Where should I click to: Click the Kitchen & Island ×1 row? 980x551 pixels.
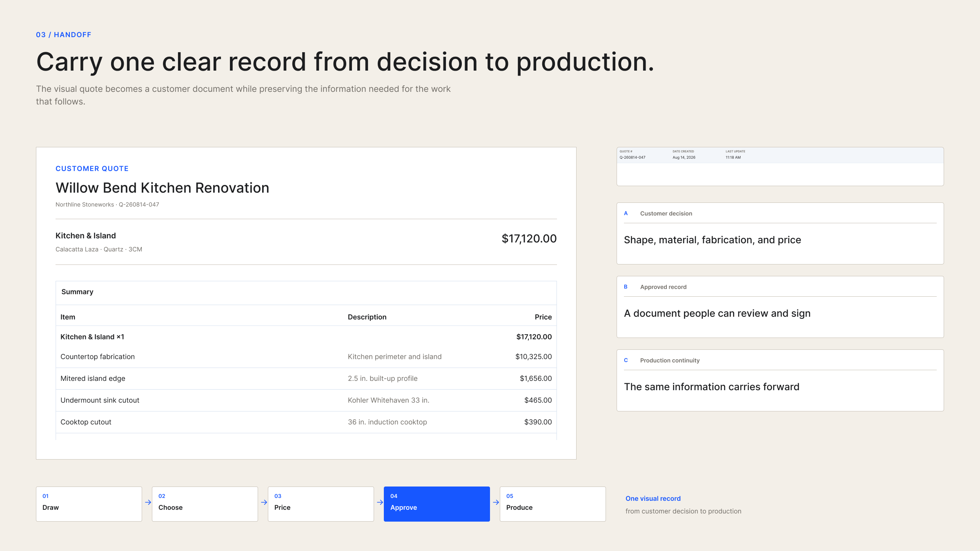coord(306,337)
